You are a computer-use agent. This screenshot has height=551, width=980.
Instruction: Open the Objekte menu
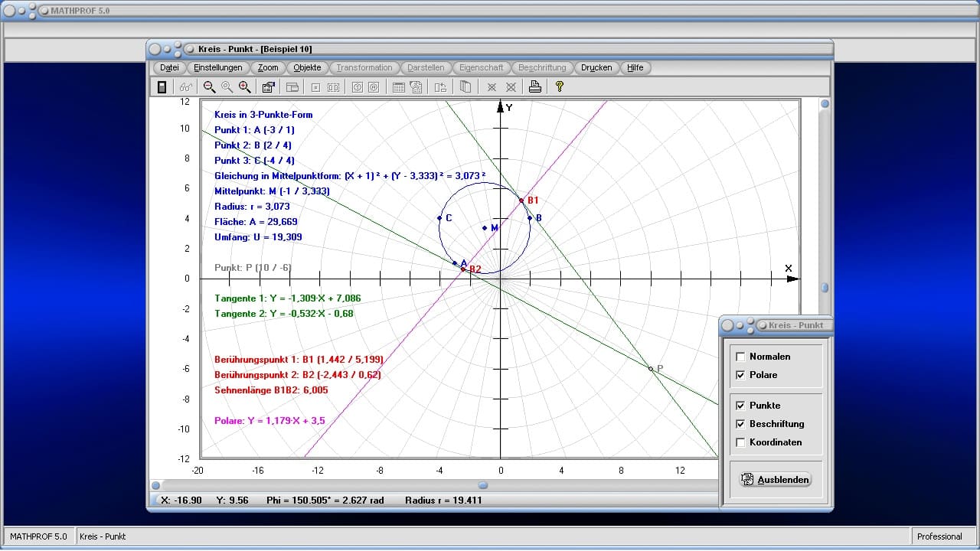click(x=308, y=67)
